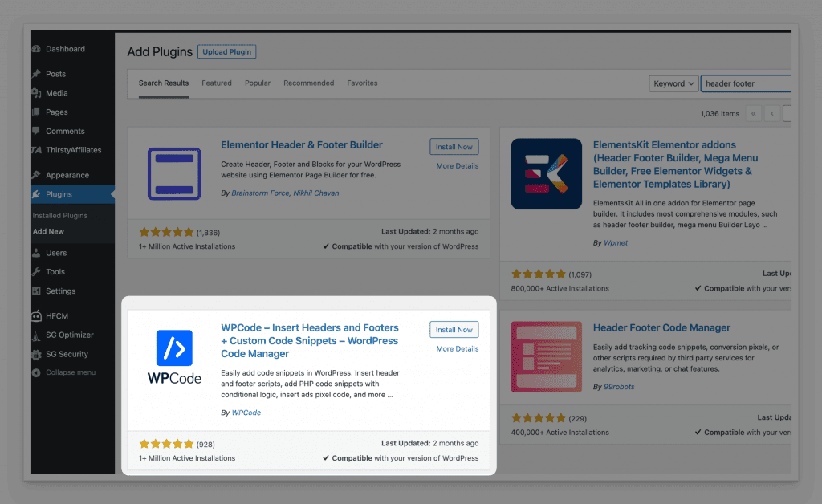Viewport: 822px width, 504px height.
Task: Open the WPCode plugin title link
Action: point(309,340)
